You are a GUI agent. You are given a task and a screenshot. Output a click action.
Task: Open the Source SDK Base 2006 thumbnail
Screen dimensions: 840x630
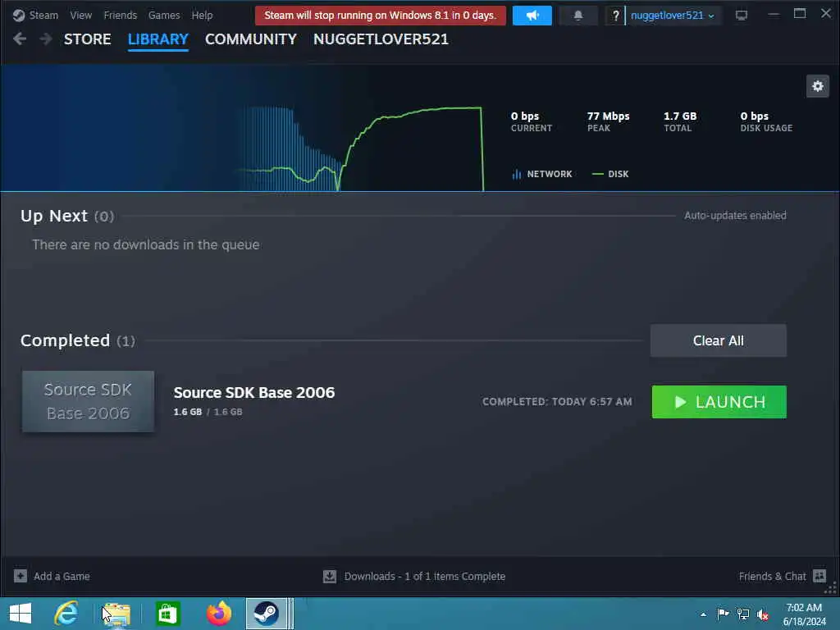[88, 401]
